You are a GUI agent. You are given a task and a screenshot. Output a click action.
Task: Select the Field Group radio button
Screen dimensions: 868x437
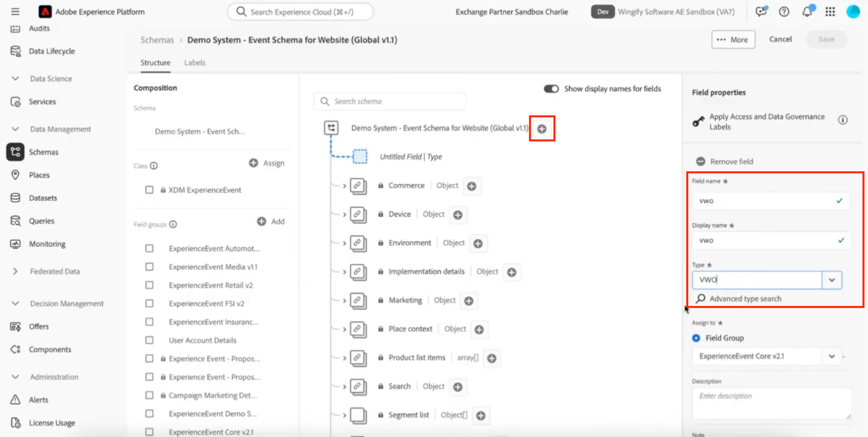coord(696,338)
